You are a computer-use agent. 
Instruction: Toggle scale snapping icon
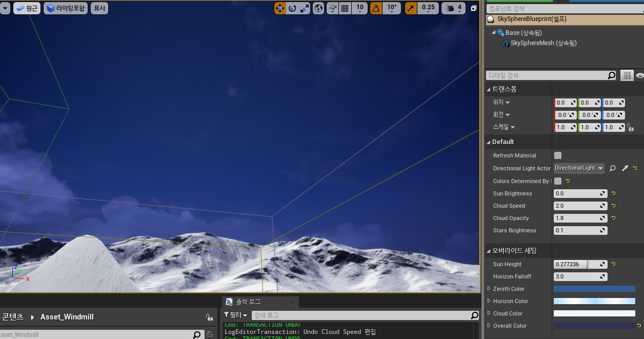tap(411, 8)
